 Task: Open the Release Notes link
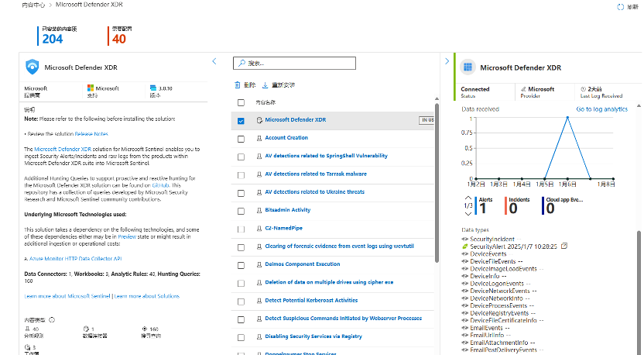(91, 133)
